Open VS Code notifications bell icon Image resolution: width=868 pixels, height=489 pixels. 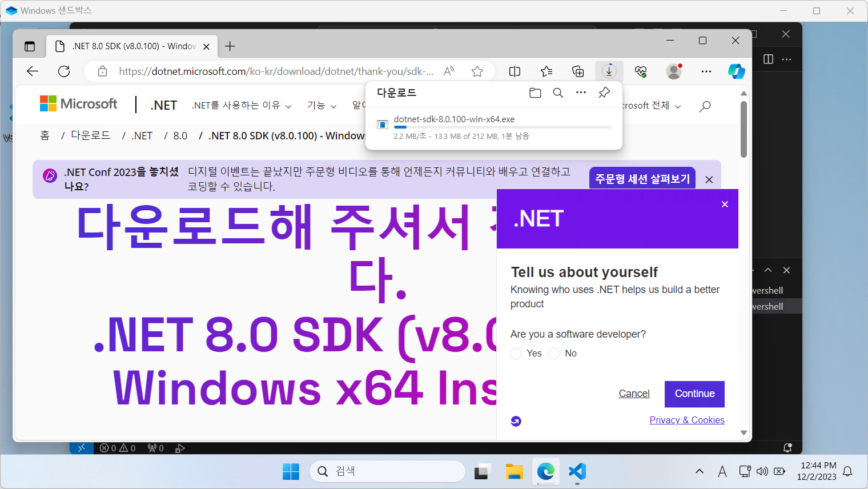(787, 448)
